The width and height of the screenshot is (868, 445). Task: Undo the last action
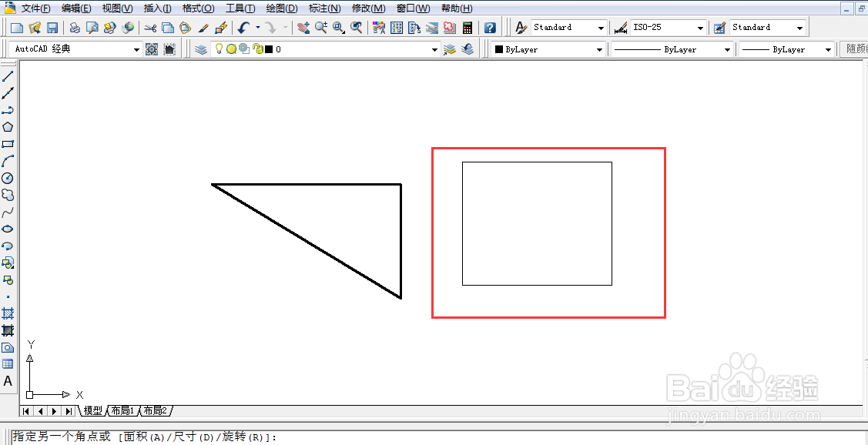point(243,28)
